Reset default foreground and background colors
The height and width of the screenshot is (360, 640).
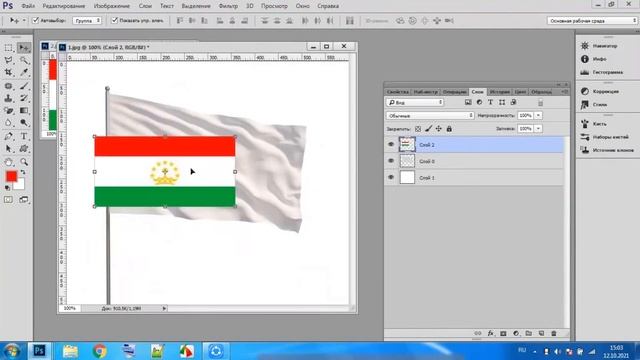pyautogui.click(x=7, y=188)
